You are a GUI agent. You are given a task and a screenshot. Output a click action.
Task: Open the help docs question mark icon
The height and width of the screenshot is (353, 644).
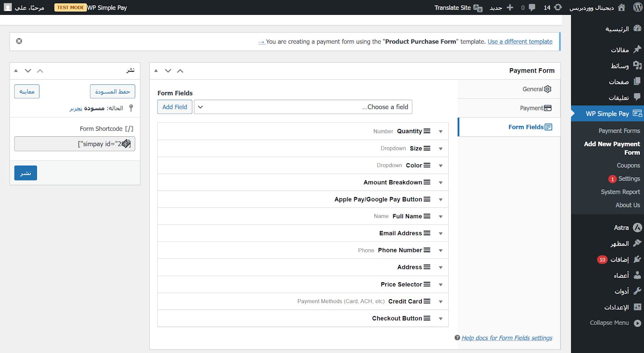pyautogui.click(x=457, y=338)
